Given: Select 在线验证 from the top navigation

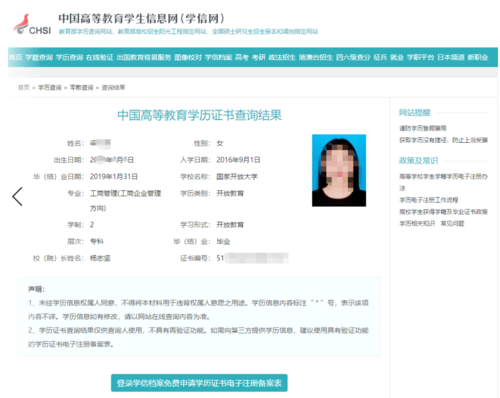Looking at the screenshot, I should point(100,57).
